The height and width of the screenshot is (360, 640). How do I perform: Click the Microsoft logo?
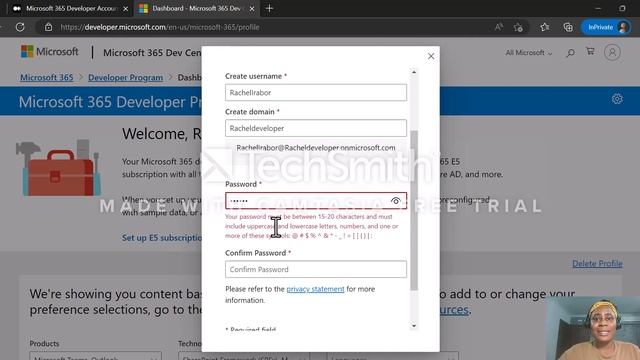(49, 52)
